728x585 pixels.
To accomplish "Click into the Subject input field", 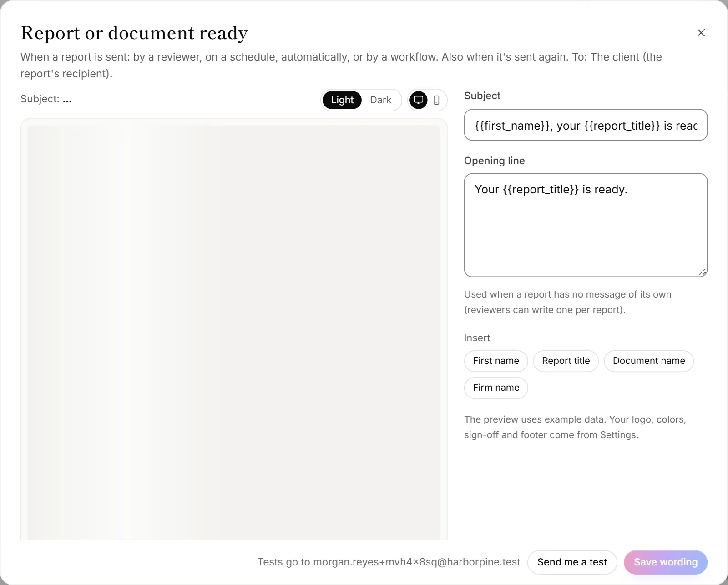I will (586, 125).
